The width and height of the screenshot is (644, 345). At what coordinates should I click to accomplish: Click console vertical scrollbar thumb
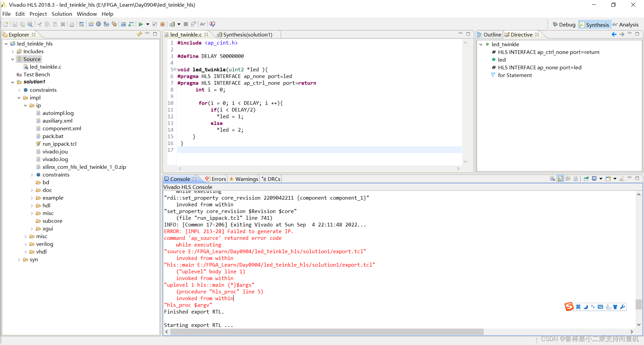tap(639, 304)
